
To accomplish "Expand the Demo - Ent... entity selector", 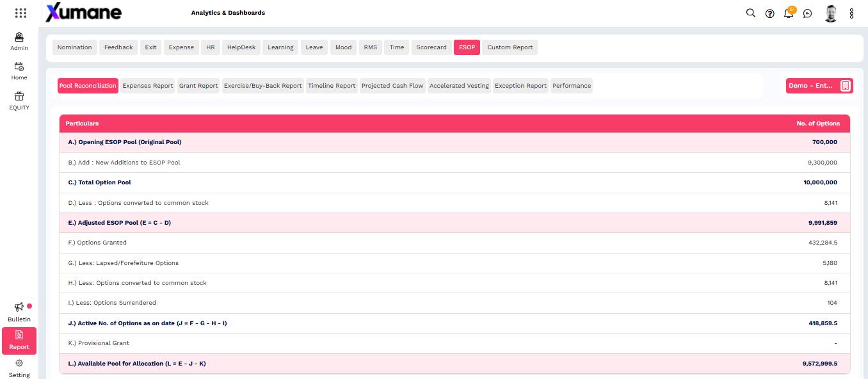I will pyautogui.click(x=819, y=86).
